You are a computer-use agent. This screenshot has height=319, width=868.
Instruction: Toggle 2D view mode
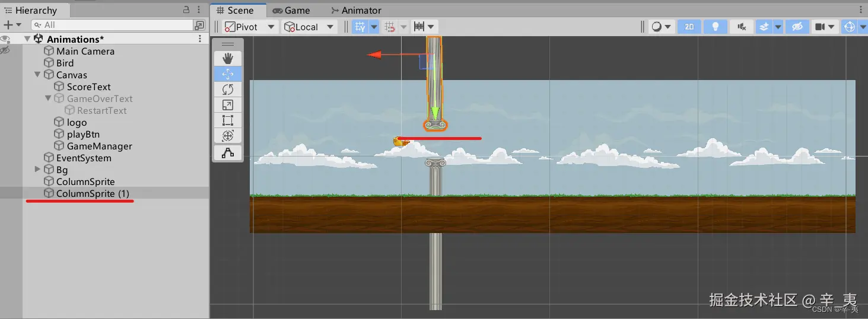coord(689,27)
